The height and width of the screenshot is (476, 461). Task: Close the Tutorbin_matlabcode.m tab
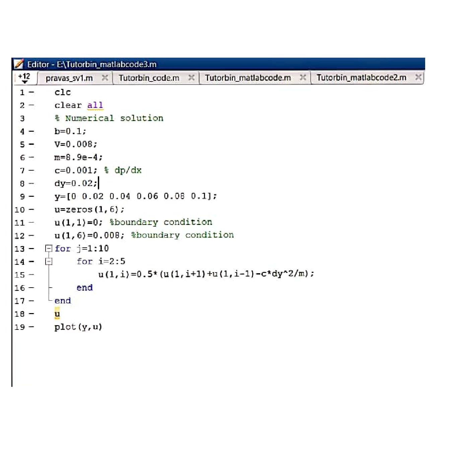pos(303,77)
